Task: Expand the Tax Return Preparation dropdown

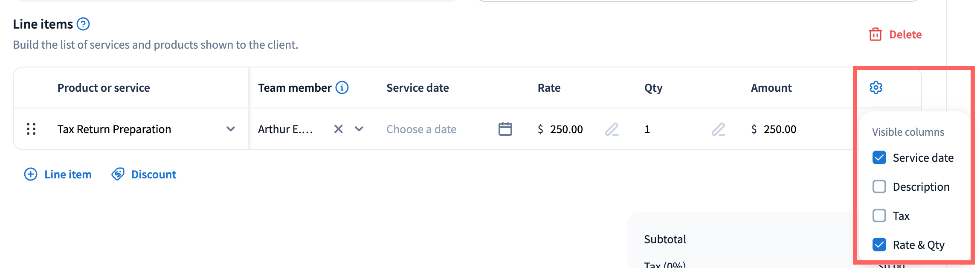Action: tap(231, 129)
